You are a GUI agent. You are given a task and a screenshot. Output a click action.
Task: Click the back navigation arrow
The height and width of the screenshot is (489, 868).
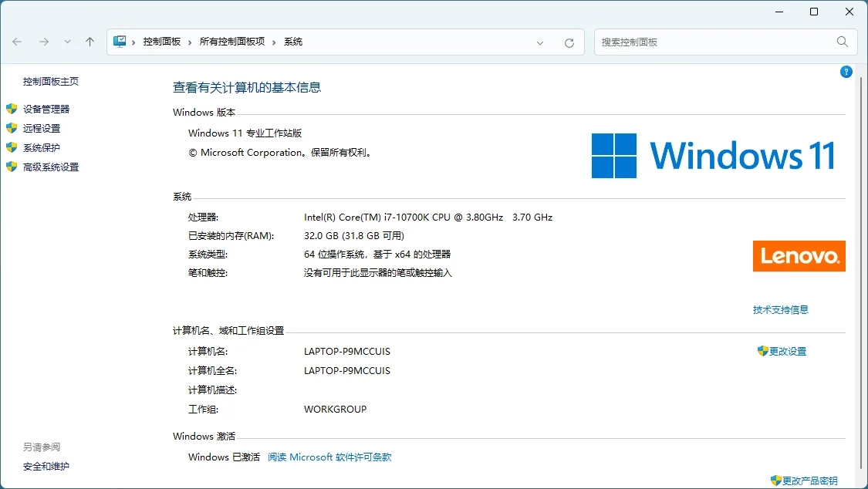click(x=17, y=42)
